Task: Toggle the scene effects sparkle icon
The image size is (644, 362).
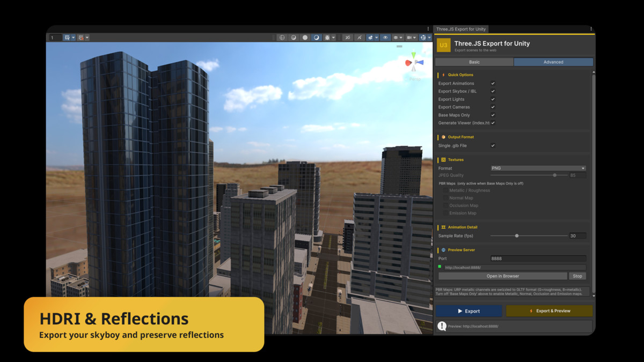Action: point(327,38)
